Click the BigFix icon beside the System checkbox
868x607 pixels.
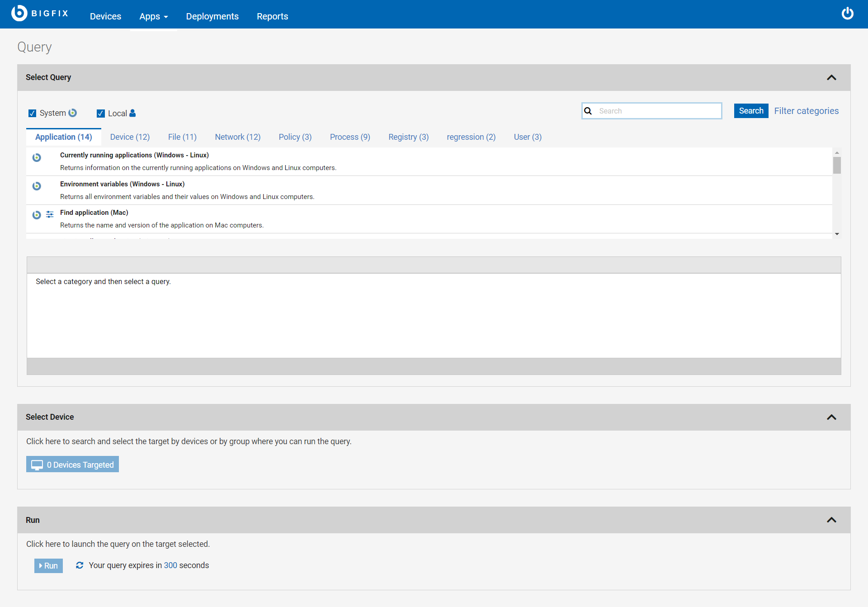point(73,113)
